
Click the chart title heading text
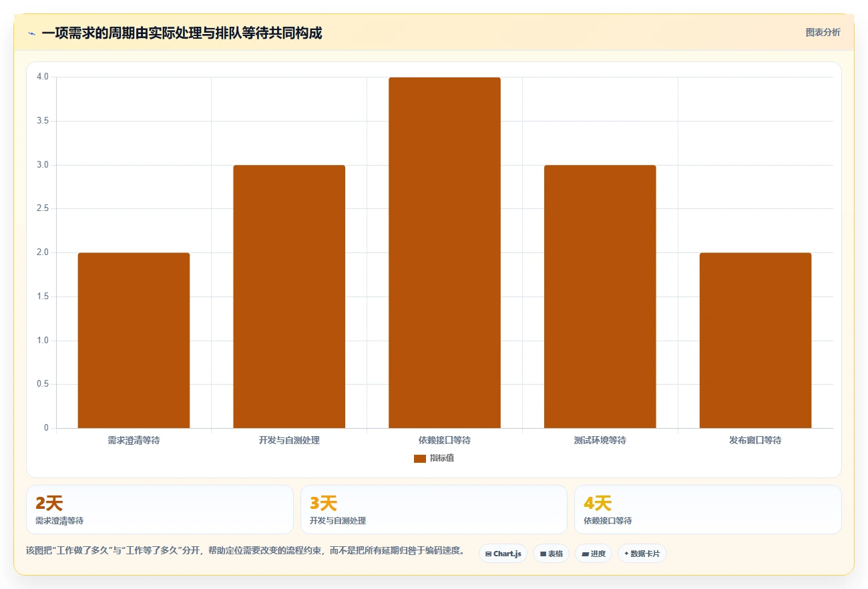tap(182, 33)
